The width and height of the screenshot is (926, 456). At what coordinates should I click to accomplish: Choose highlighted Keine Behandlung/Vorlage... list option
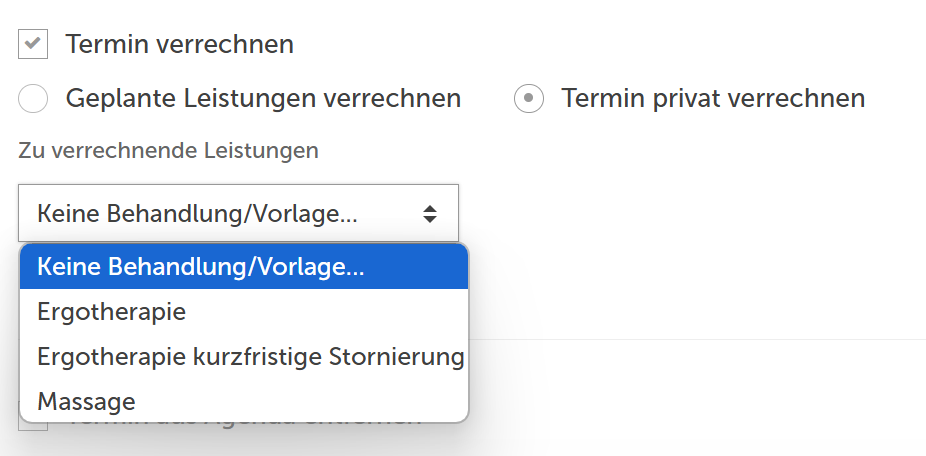coord(244,267)
